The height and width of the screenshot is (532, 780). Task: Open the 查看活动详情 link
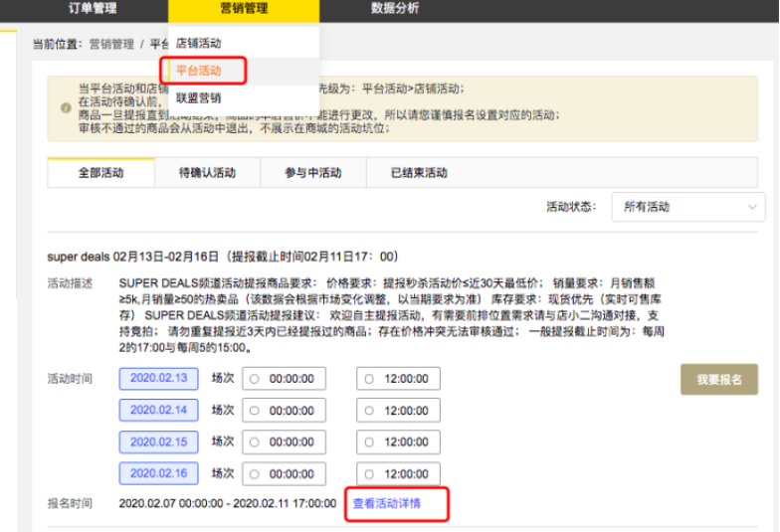point(386,503)
